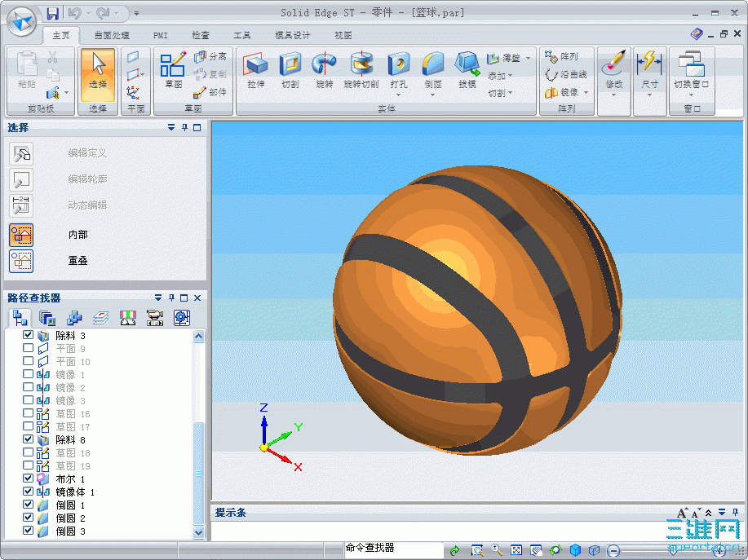Click the zoom area icon in status bar
Image resolution: width=748 pixels, height=560 pixels.
pos(476,550)
